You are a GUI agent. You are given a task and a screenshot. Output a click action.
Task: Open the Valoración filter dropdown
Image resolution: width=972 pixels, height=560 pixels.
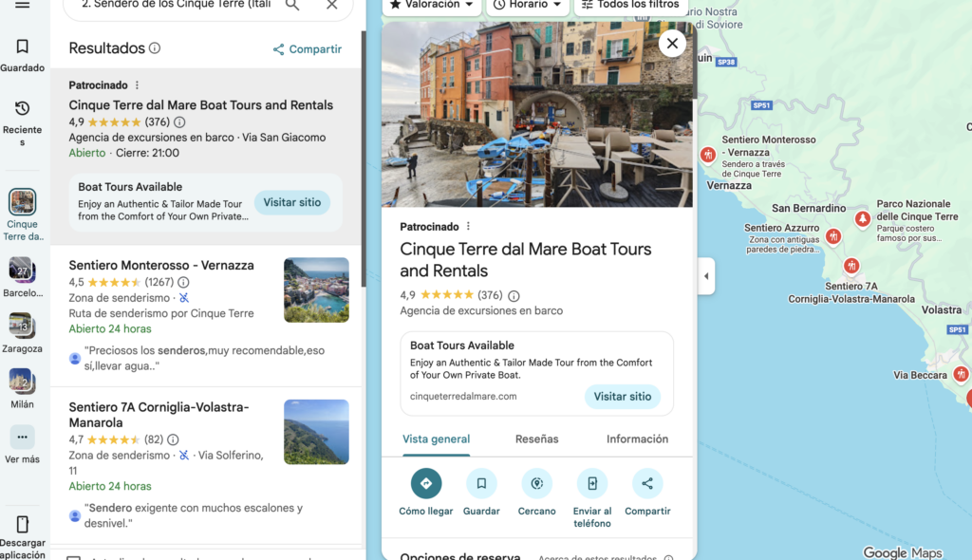(431, 5)
